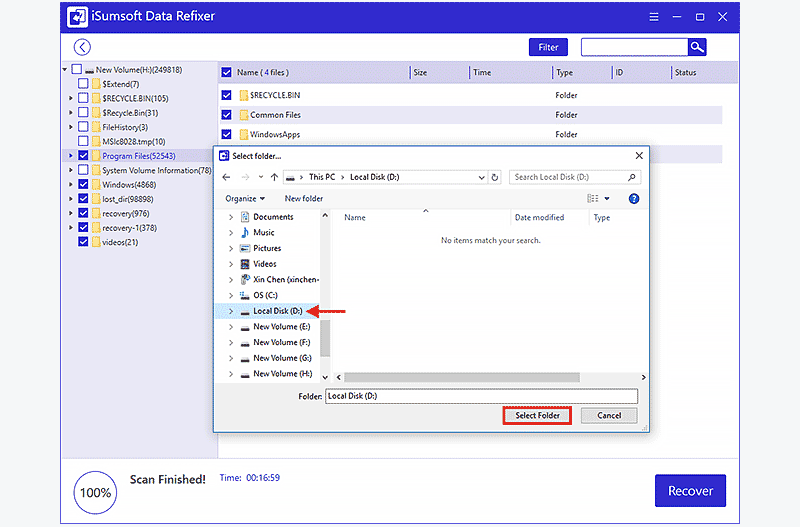The image size is (800, 527).
Task: Uncheck the videos(21) checkbox
Action: pos(83,242)
